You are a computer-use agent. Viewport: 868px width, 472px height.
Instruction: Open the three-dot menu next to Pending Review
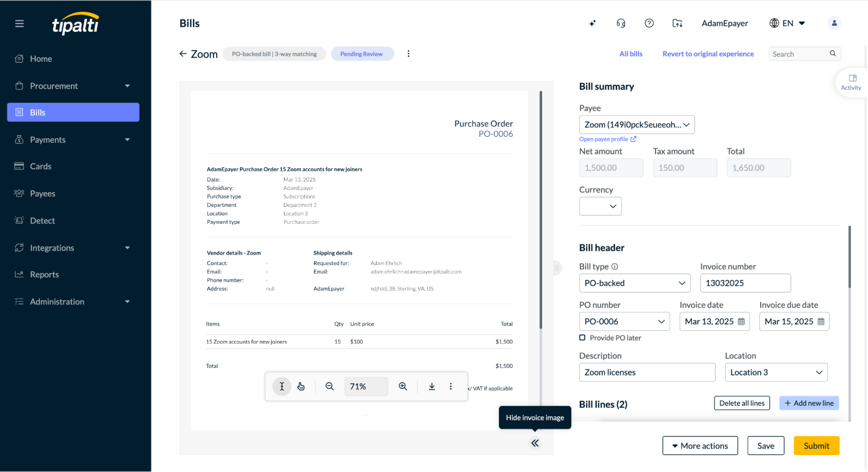pyautogui.click(x=408, y=54)
